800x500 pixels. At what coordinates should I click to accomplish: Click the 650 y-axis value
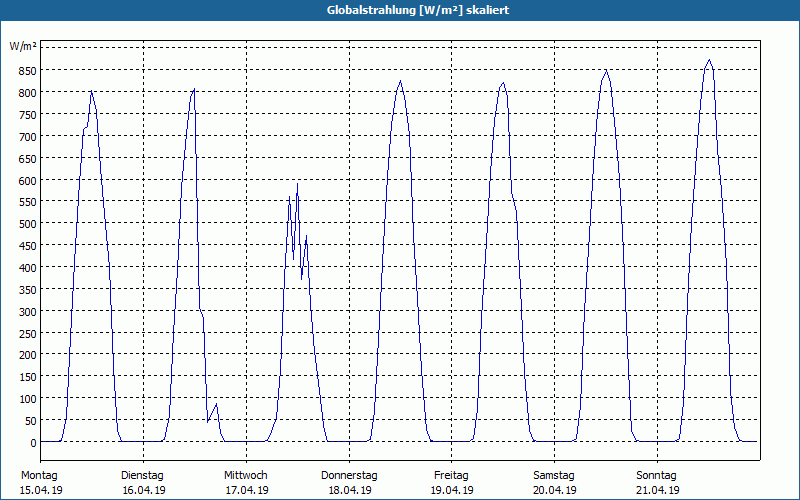[x=27, y=159]
